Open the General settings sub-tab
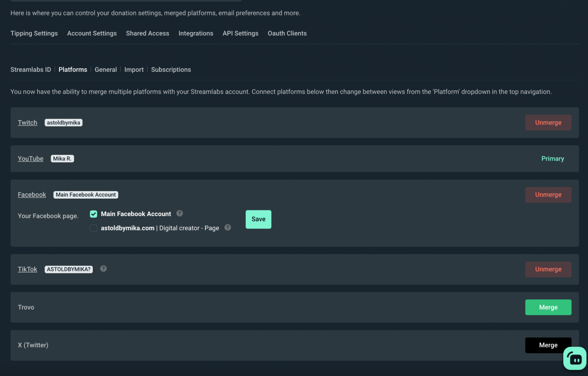Viewport: 588px width, 376px height. 106,69
